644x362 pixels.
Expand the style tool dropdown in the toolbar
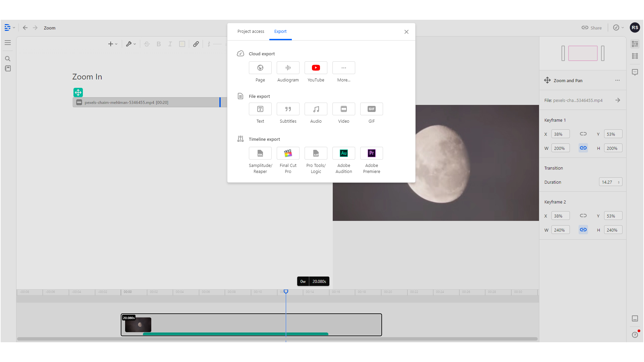point(134,44)
